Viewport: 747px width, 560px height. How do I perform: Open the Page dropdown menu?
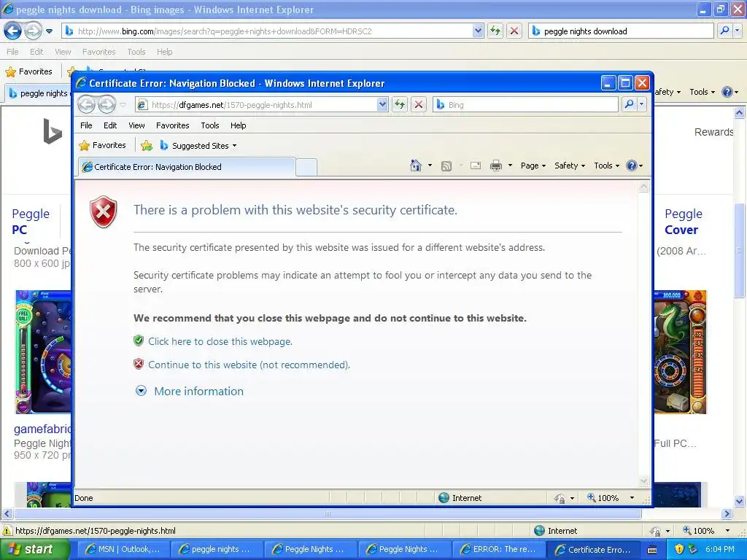[x=533, y=166]
